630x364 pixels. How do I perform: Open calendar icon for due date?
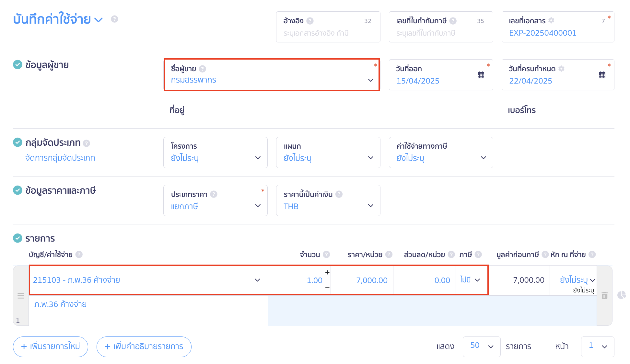602,75
